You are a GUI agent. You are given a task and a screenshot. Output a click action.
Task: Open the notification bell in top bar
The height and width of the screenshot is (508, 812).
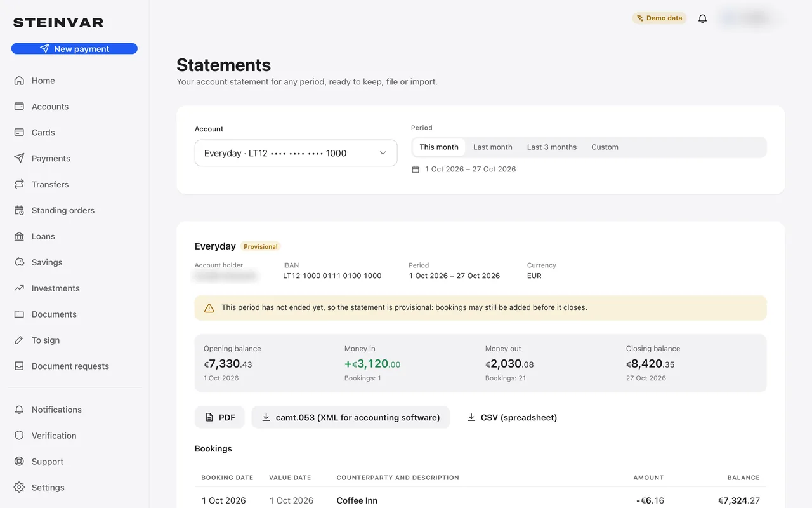(702, 18)
